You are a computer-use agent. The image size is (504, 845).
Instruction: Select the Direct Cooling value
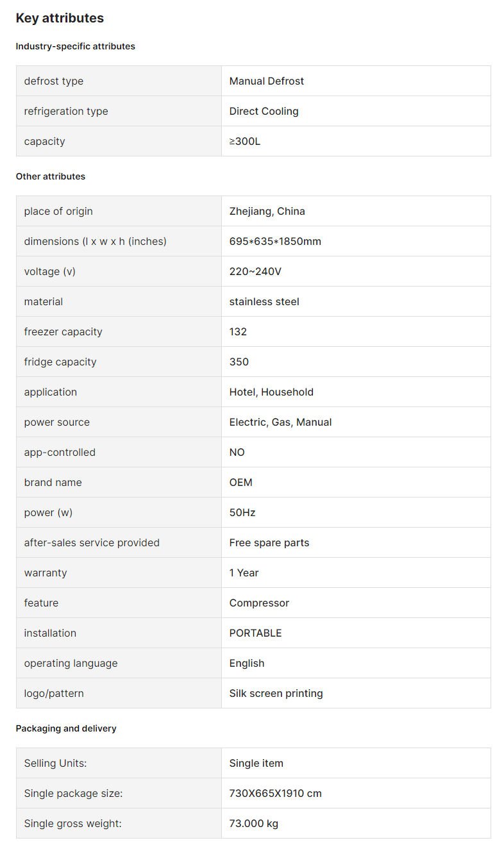(x=264, y=111)
